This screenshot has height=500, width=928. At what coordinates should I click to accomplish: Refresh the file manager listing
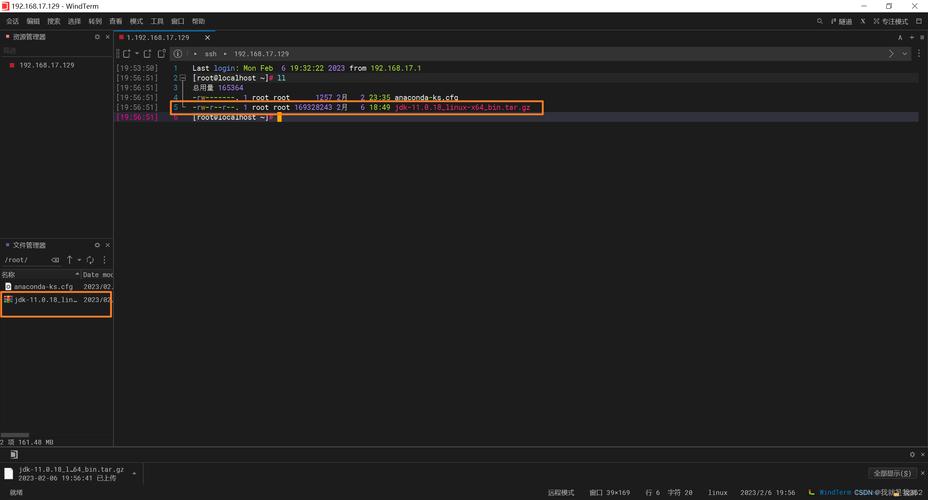[x=91, y=260]
